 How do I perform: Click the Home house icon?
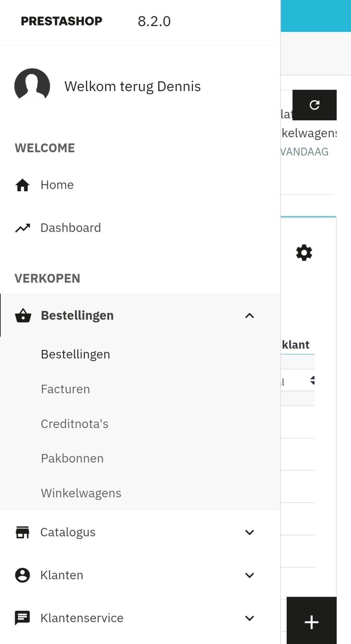[22, 185]
